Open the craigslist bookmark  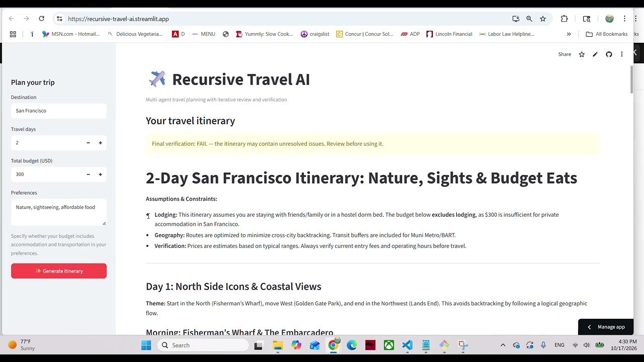pos(315,34)
